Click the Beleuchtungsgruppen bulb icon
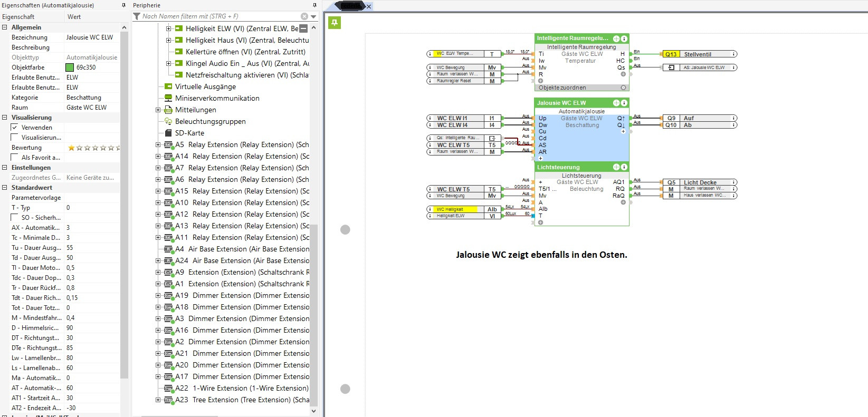 tap(168, 121)
